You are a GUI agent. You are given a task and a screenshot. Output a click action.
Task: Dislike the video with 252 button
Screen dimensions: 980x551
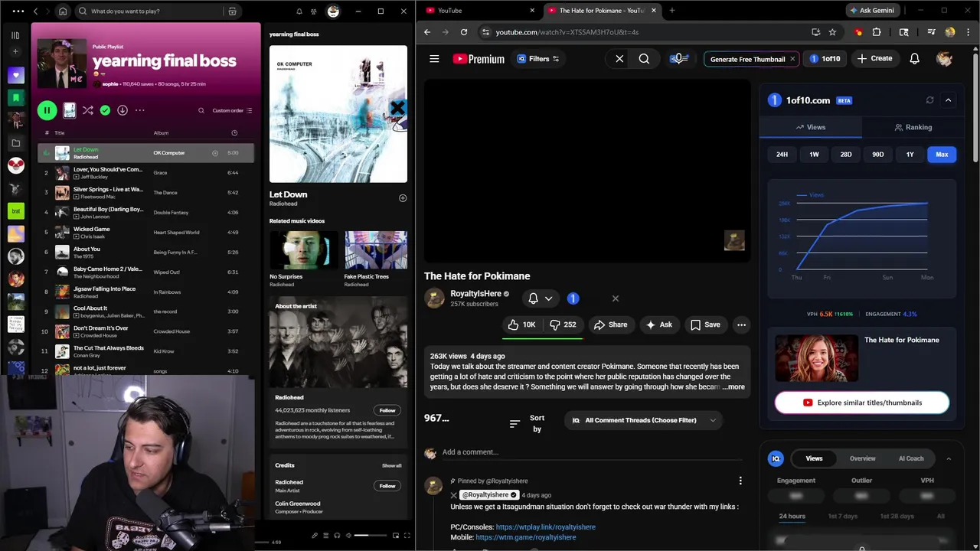tap(563, 324)
